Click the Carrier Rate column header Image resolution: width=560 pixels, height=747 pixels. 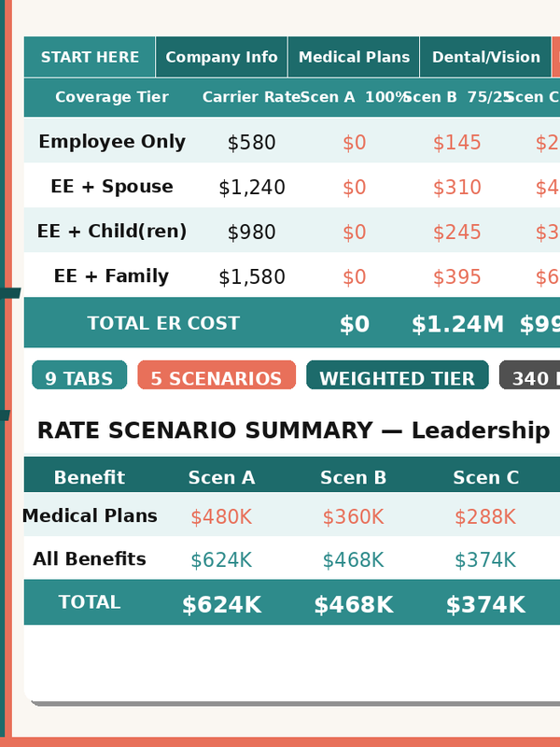250,97
